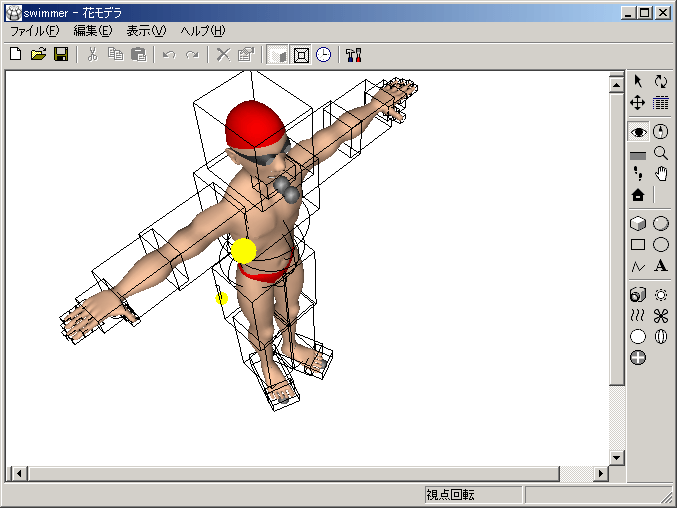Open the ファイル(F) menu
The width and height of the screenshot is (677, 508).
click(35, 31)
